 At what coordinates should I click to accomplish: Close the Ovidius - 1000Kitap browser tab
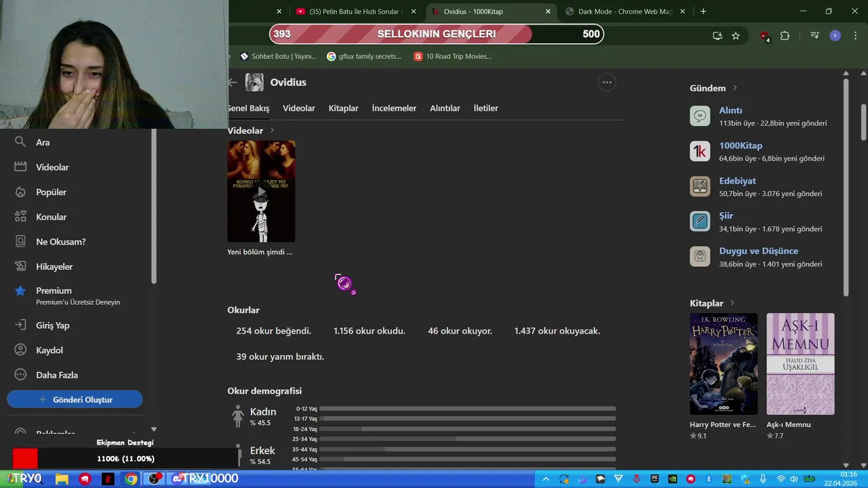pyautogui.click(x=548, y=12)
